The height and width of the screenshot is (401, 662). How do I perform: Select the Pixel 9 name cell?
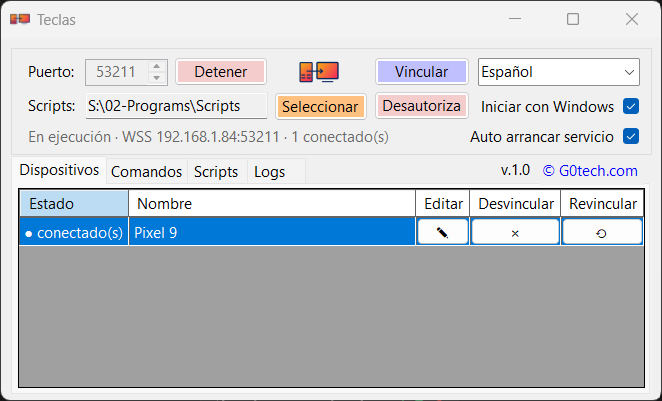(272, 232)
